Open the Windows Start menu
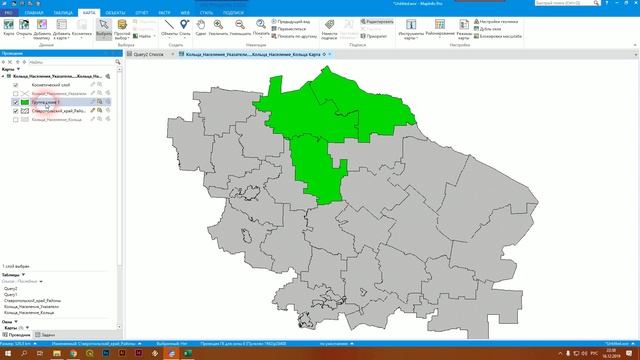The width and height of the screenshot is (640, 360). pyautogui.click(x=8, y=353)
